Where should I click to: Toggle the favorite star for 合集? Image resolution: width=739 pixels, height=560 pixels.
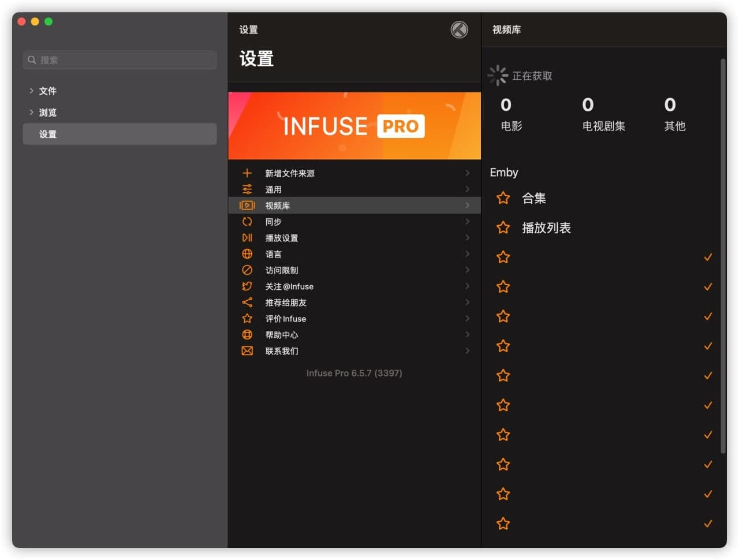click(503, 198)
